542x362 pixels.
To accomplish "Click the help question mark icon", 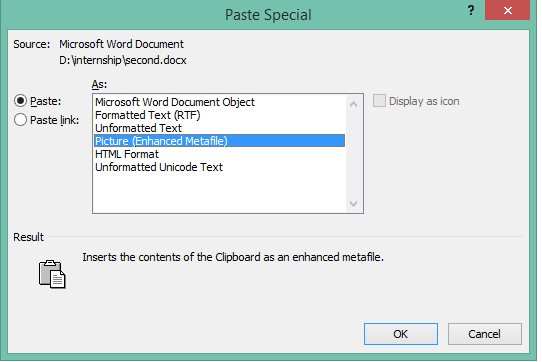I will [x=471, y=10].
